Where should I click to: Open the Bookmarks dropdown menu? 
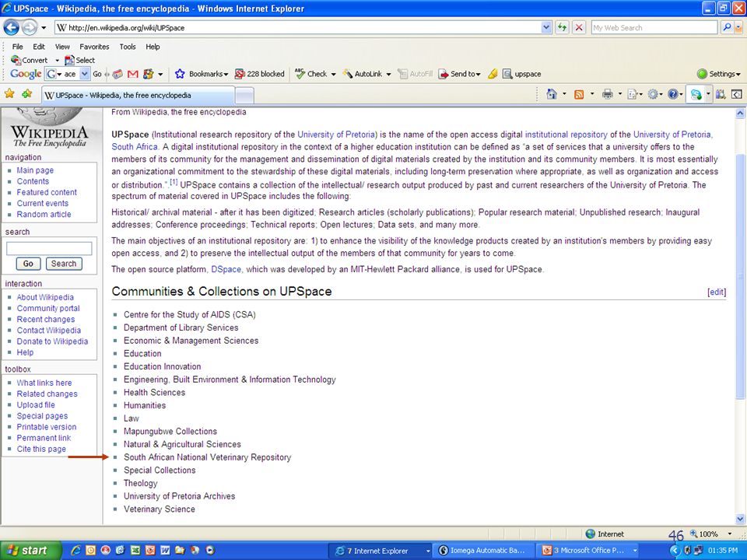(x=226, y=75)
